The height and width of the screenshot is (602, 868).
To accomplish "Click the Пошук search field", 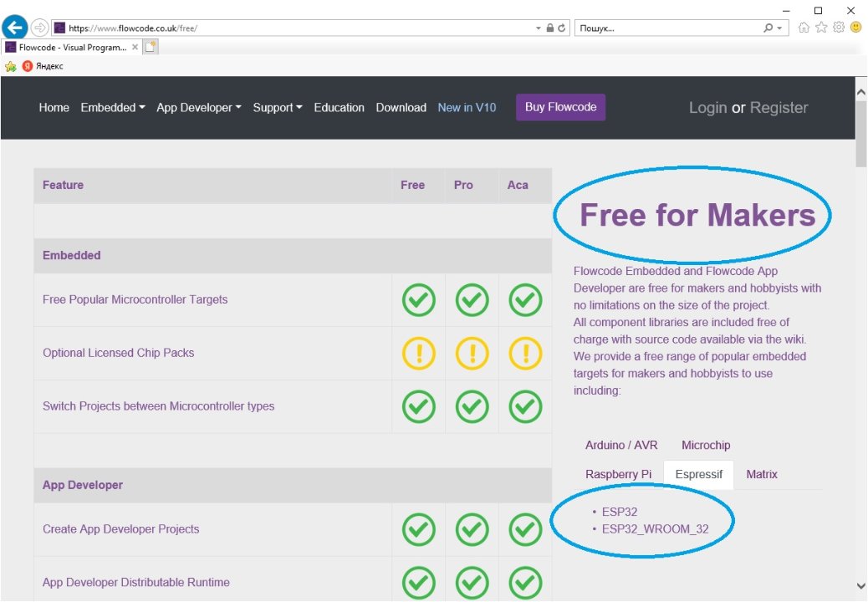I will coord(669,28).
